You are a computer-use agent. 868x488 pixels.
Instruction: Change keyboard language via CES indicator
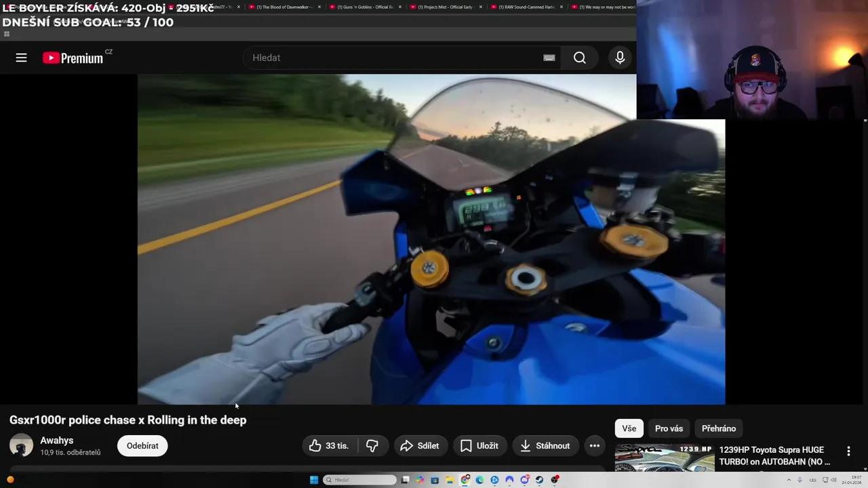pos(813,480)
